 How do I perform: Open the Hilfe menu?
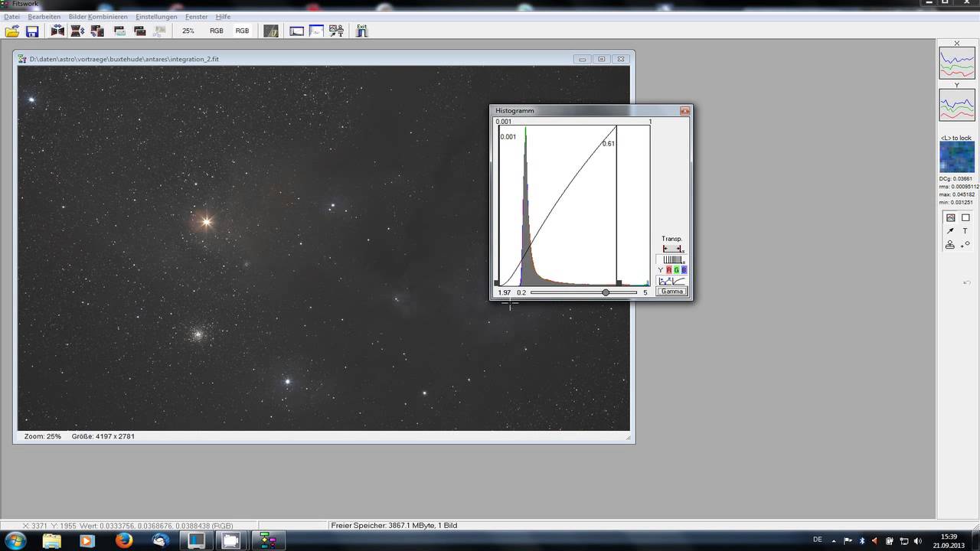coord(223,16)
